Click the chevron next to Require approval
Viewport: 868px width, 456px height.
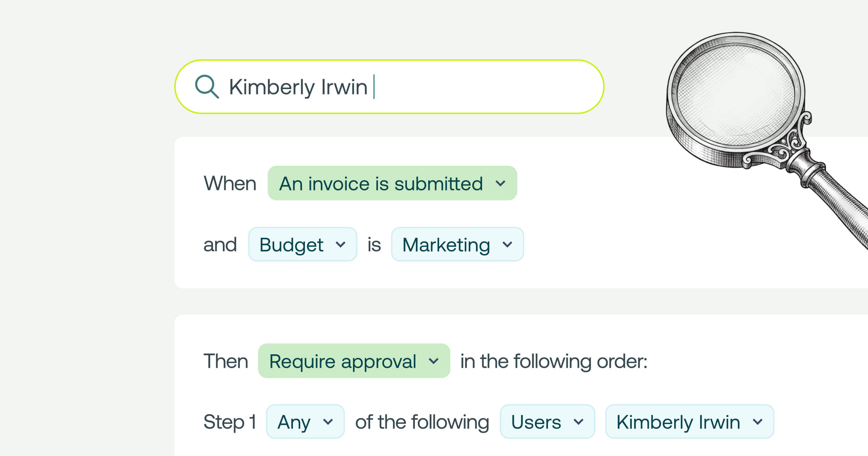coord(434,361)
